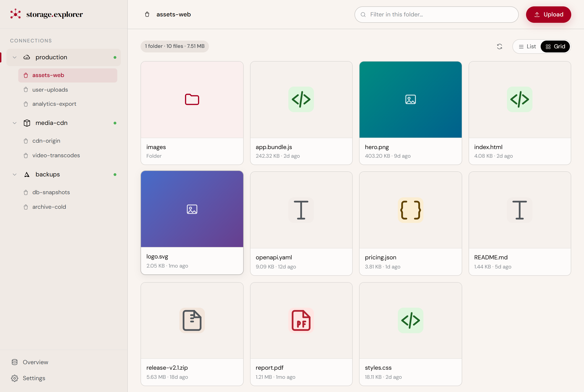
Task: Click the bucket icon beside user-uploads
Action: coord(26,90)
